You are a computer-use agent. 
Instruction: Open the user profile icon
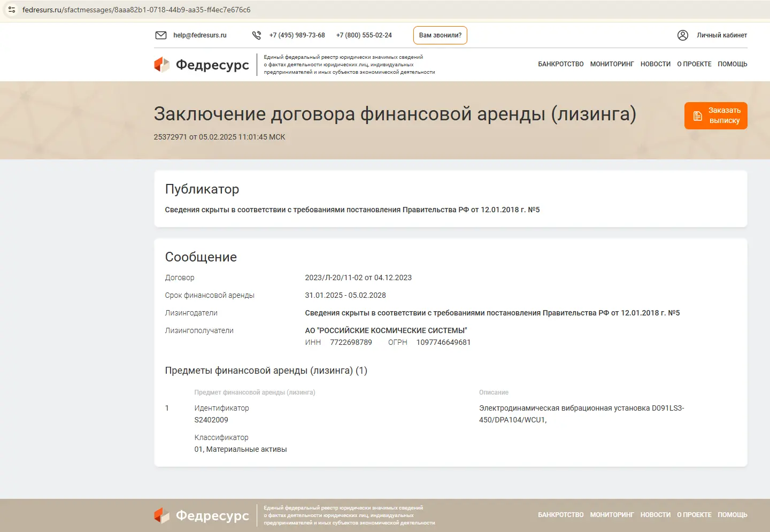pos(683,35)
